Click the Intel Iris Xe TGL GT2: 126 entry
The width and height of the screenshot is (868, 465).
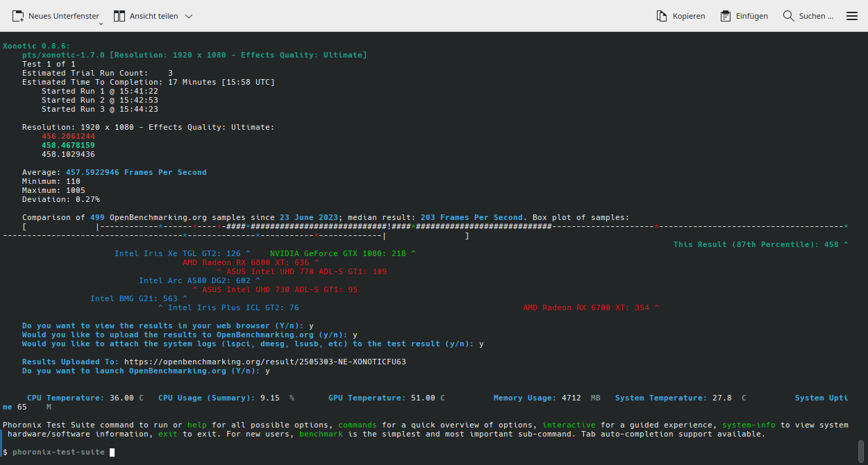(183, 253)
